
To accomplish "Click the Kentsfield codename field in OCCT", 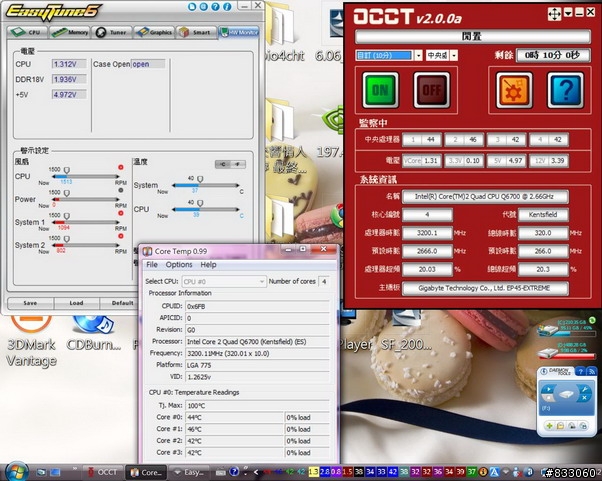I will [x=543, y=215].
